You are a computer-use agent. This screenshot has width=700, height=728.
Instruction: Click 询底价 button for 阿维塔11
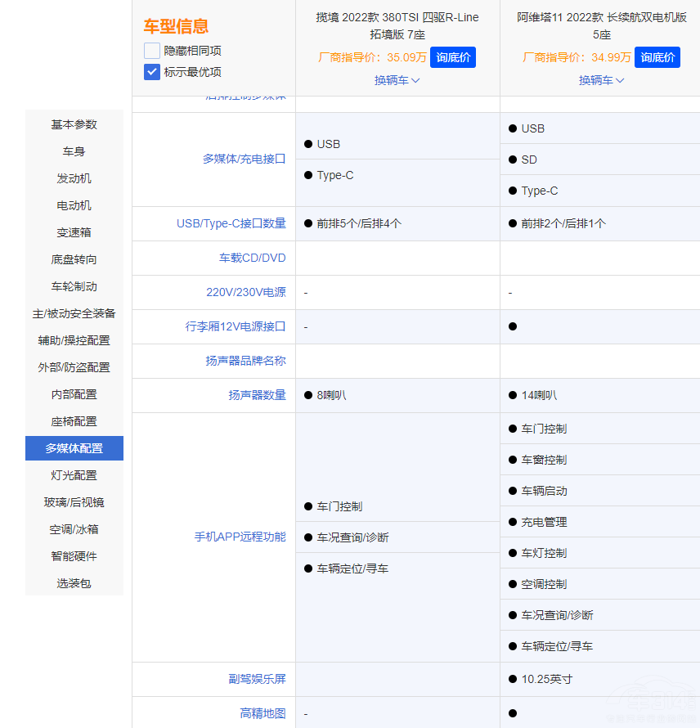click(x=657, y=57)
